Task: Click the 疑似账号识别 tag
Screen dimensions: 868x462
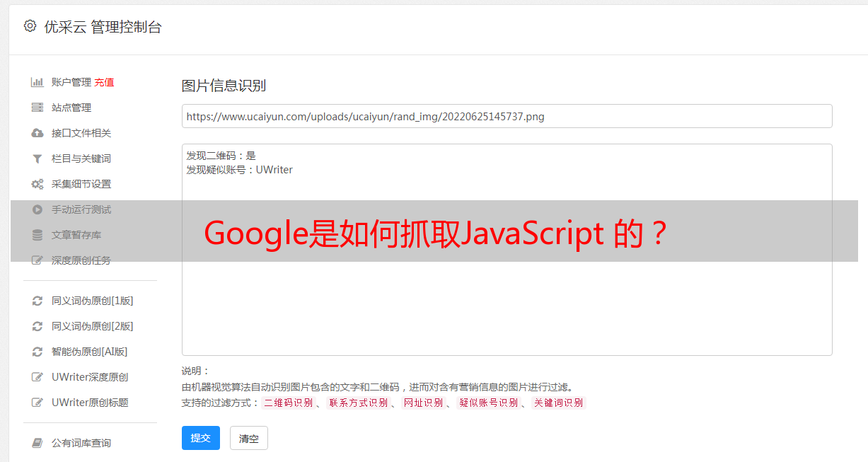Action: coord(489,403)
